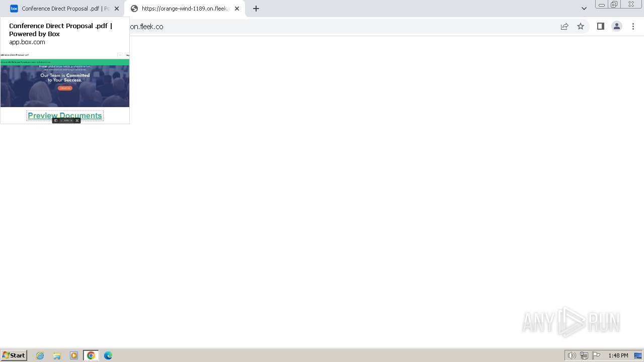Click the address bar URL
Image resolution: width=644 pixels, height=362 pixels.
(x=146, y=27)
